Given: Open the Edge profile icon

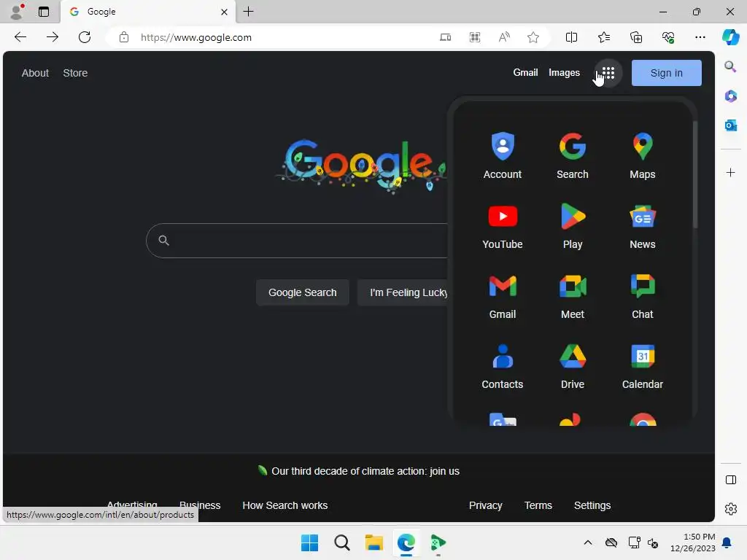Looking at the screenshot, I should 17,12.
